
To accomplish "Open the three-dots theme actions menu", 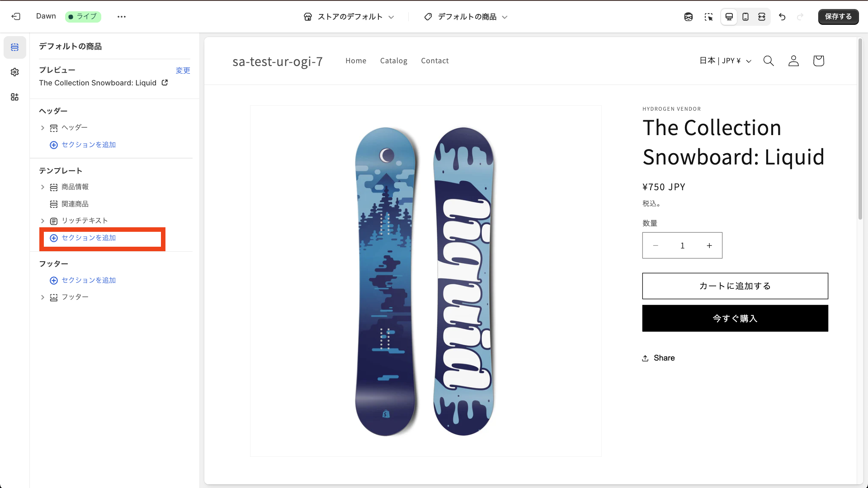I will [x=122, y=17].
